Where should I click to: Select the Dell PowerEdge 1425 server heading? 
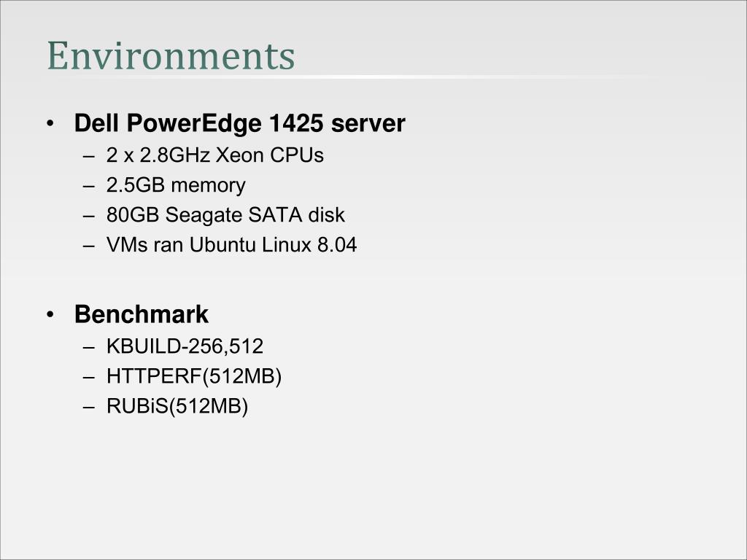tap(239, 122)
